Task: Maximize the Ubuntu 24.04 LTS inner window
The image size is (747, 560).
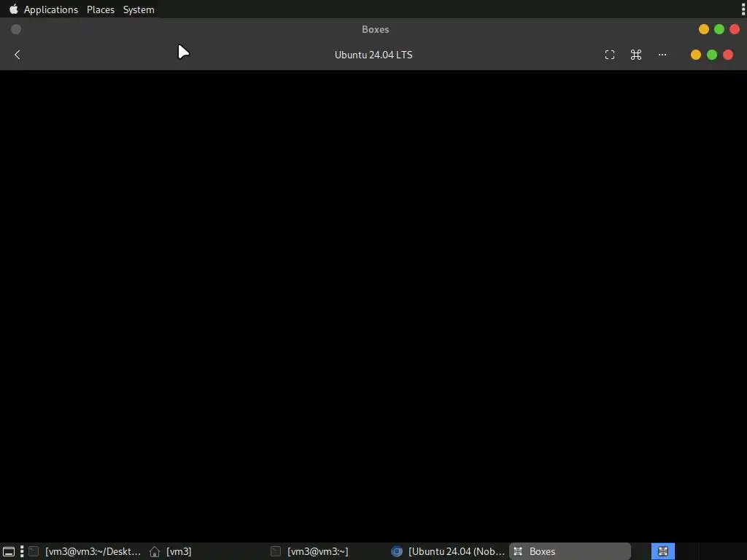Action: (x=712, y=55)
